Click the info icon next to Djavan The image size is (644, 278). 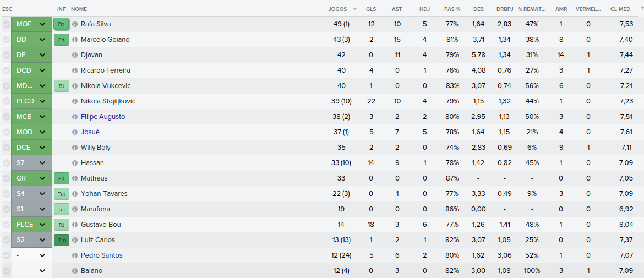coord(75,55)
